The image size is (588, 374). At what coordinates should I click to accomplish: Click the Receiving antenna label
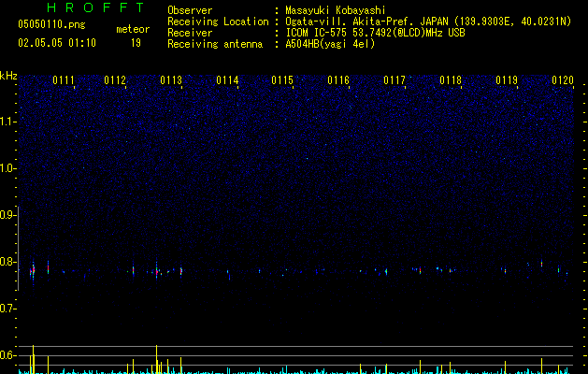(x=215, y=44)
